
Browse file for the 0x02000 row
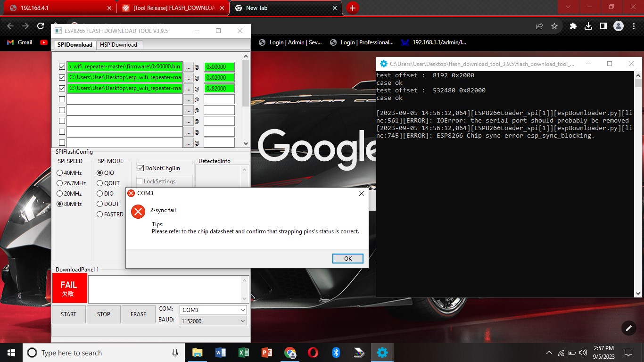[188, 78]
